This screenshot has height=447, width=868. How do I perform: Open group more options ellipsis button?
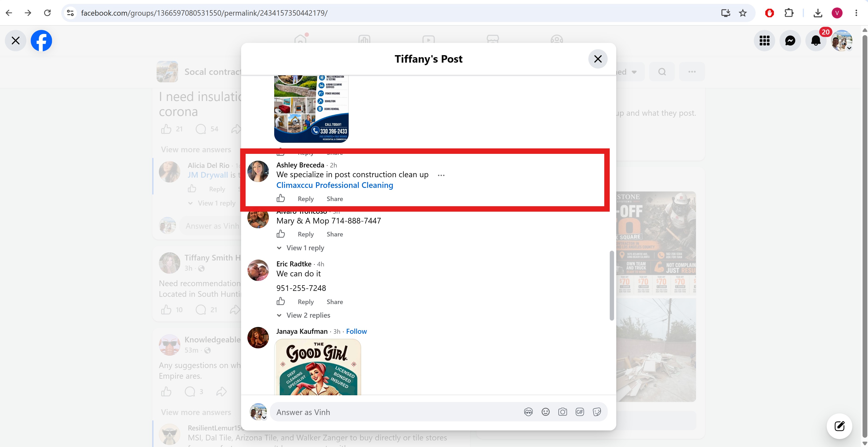[x=692, y=72]
